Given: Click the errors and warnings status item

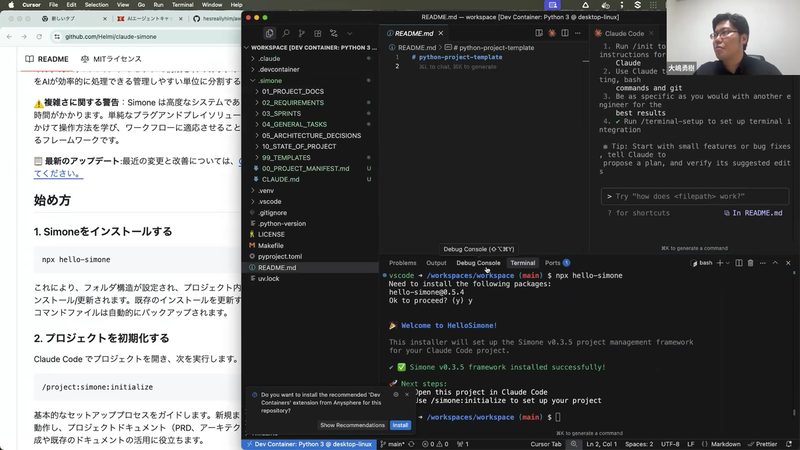Looking at the screenshot, I should click(x=435, y=444).
